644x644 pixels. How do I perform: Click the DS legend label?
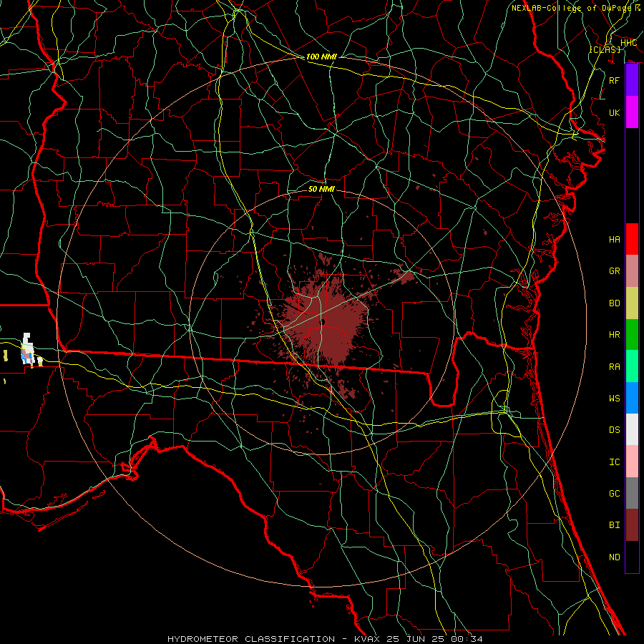(x=615, y=430)
